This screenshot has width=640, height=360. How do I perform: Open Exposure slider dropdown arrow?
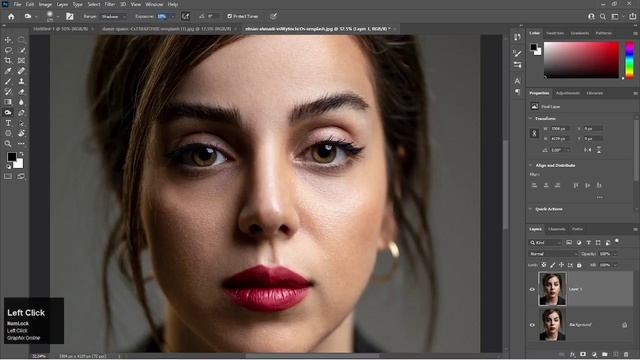172,16
